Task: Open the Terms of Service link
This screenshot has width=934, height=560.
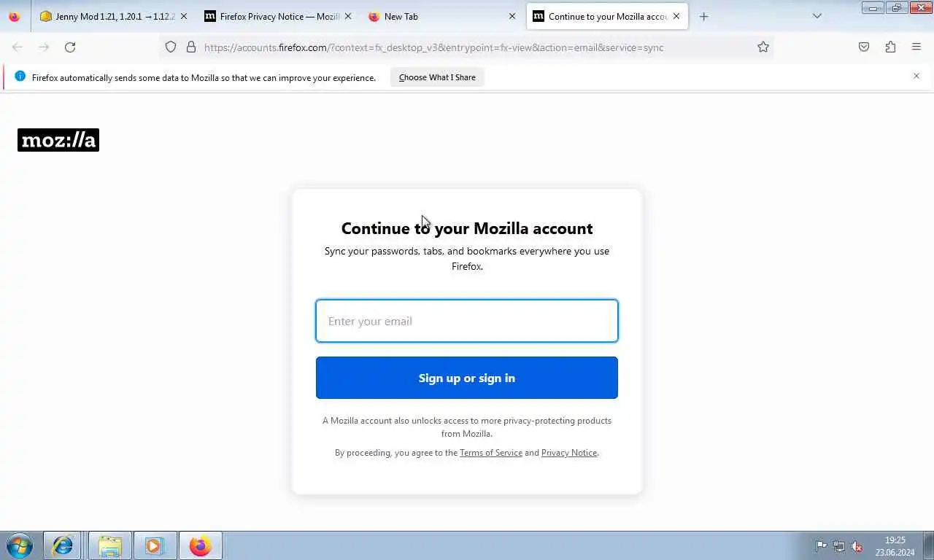Action: click(x=491, y=453)
